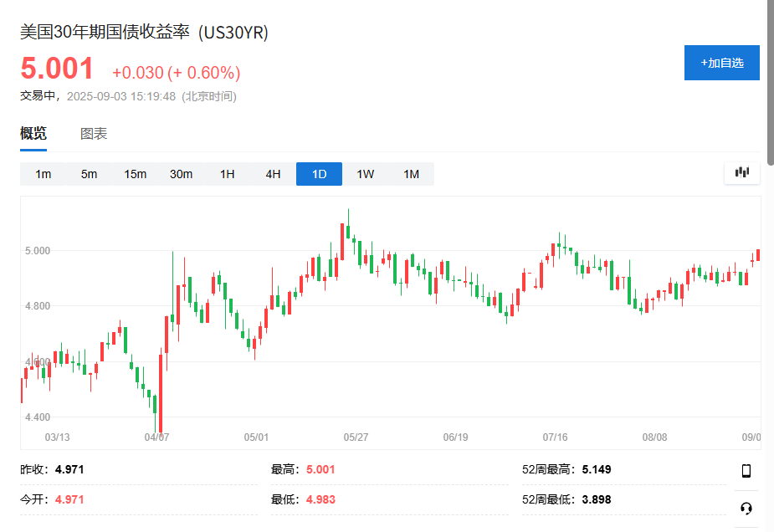Click the mobile phone icon
This screenshot has width=774, height=532.
tap(746, 470)
